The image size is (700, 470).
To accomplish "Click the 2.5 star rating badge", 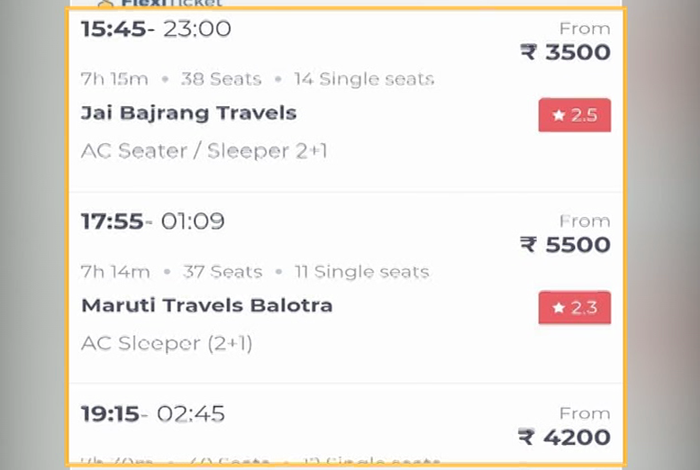I will pos(575,115).
